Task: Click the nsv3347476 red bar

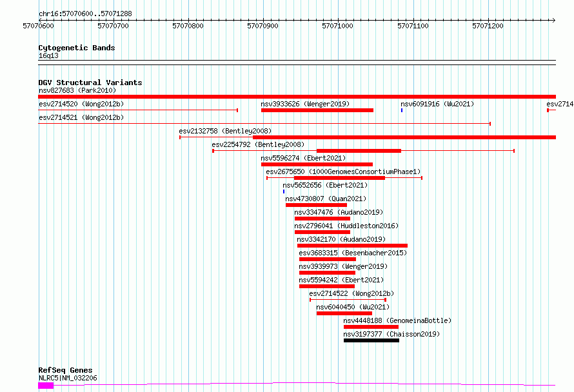Action: [322, 219]
